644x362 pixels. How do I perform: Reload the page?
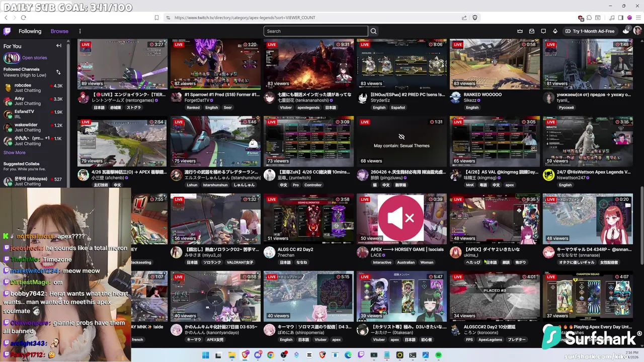(x=23, y=18)
